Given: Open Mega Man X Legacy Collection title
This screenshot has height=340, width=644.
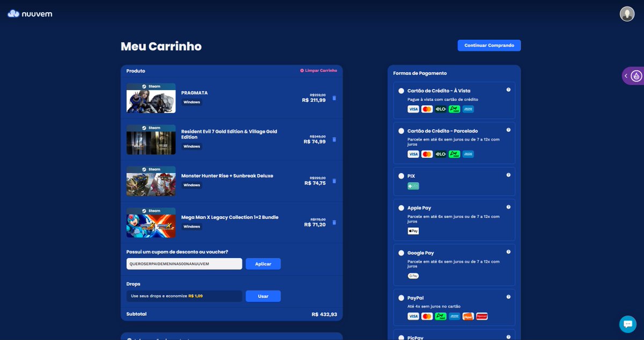Looking at the screenshot, I should point(230,217).
